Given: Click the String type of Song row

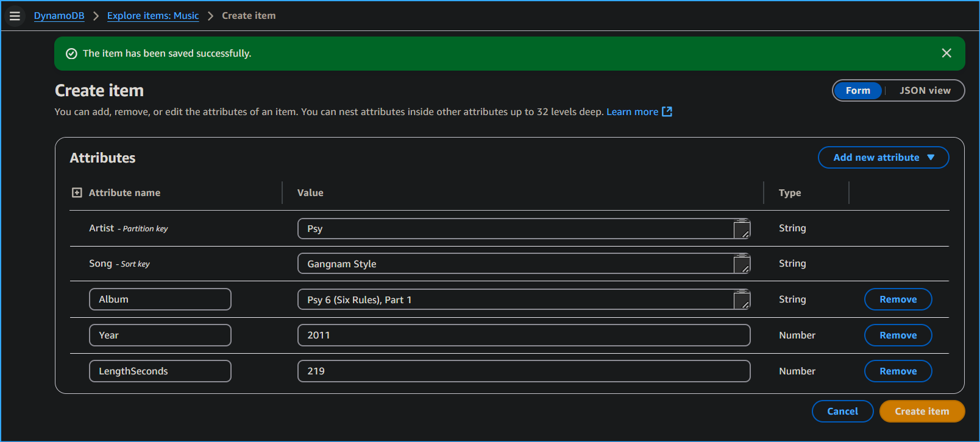Looking at the screenshot, I should click(792, 264).
